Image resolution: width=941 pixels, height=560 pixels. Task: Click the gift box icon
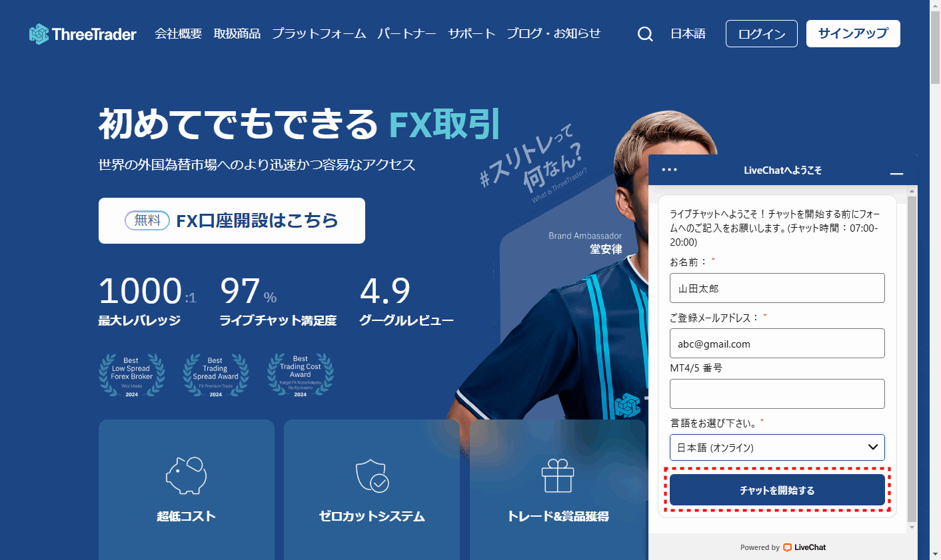[558, 475]
